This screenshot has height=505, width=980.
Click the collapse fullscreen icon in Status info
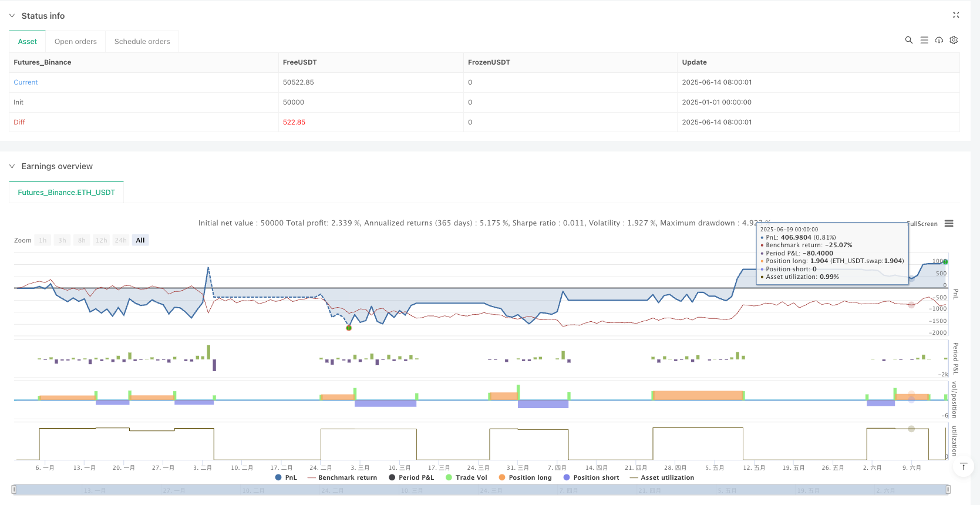pos(955,15)
